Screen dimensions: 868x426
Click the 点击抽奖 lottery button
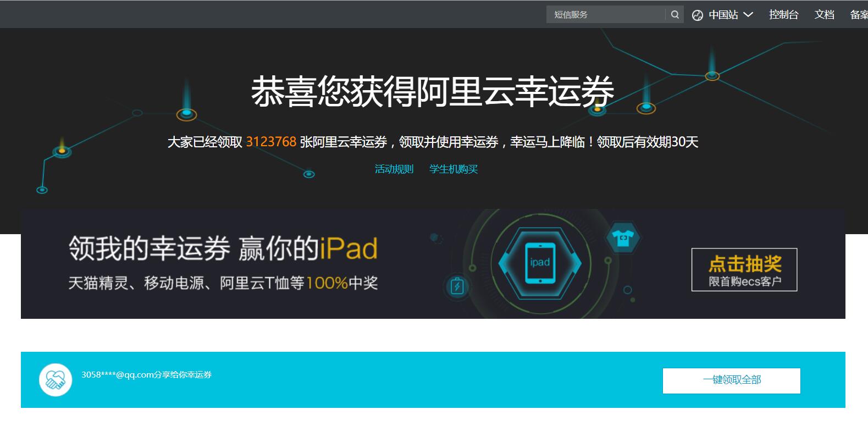point(744,269)
